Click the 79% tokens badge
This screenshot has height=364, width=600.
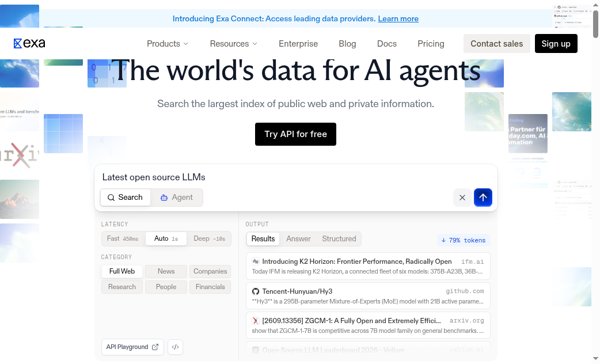coord(464,240)
